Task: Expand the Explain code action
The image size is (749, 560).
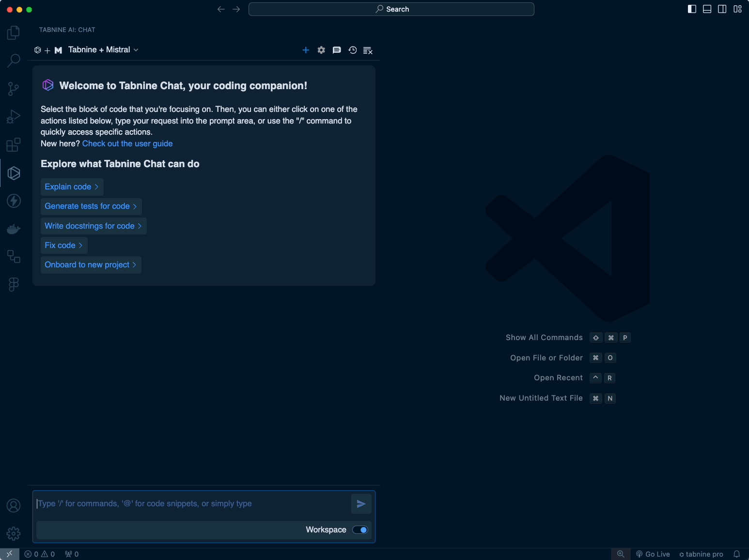Action: pyautogui.click(x=72, y=187)
